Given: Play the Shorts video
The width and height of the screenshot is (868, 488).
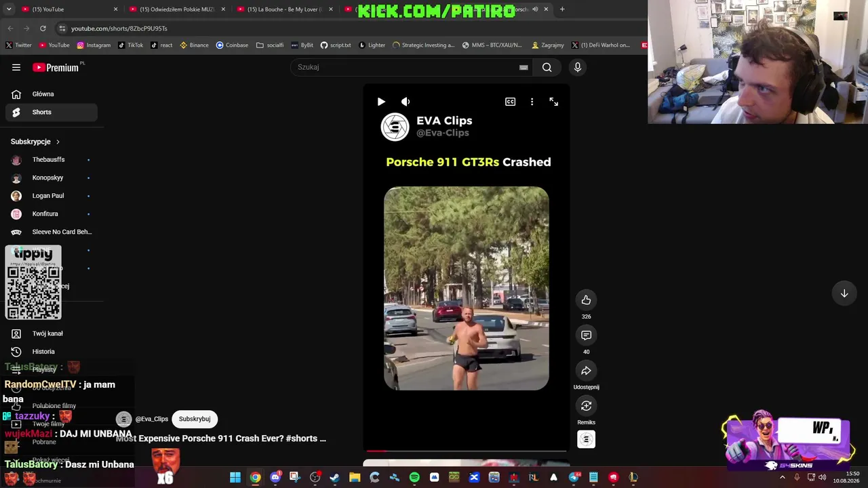Looking at the screenshot, I should tap(381, 102).
